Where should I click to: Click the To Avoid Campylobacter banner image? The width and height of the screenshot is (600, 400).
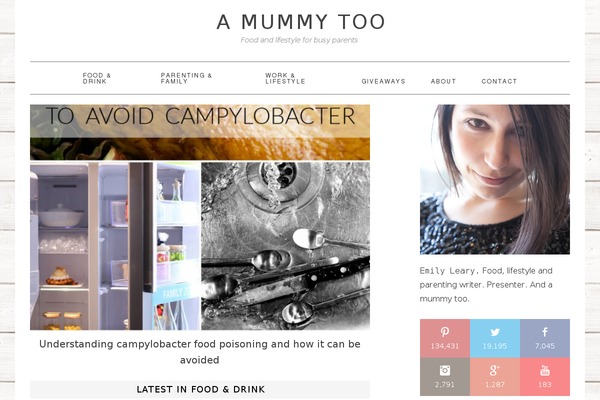click(200, 132)
